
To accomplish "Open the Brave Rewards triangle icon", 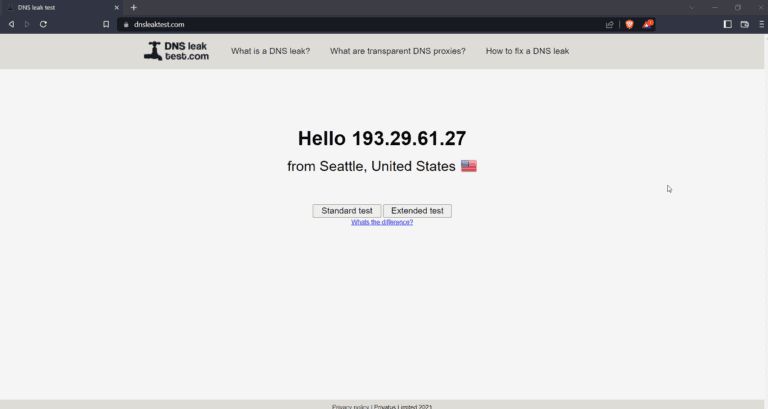I will click(648, 24).
